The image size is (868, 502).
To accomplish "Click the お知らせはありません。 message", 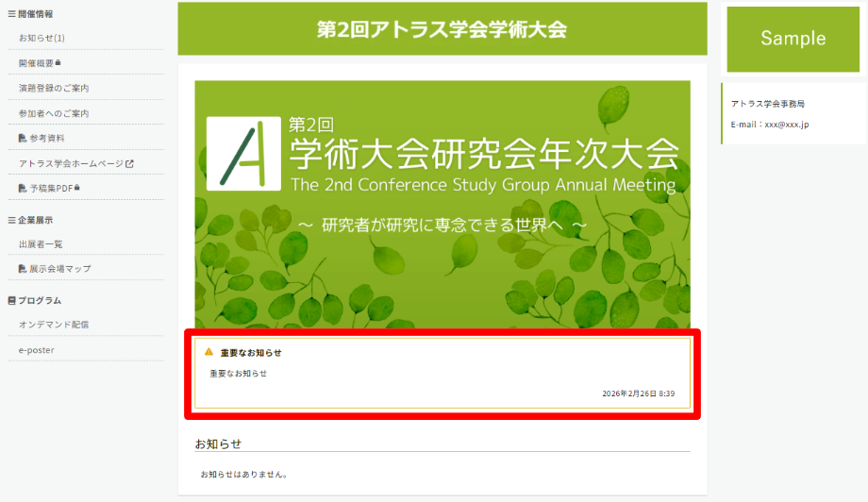I will [x=244, y=475].
